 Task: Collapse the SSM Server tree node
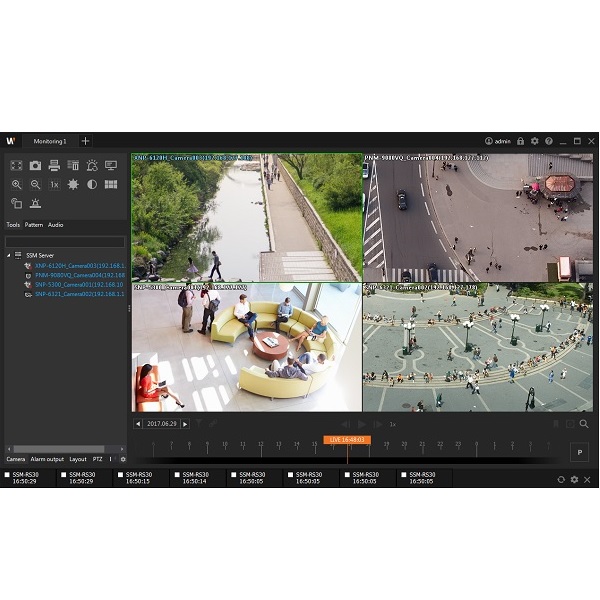(10, 255)
